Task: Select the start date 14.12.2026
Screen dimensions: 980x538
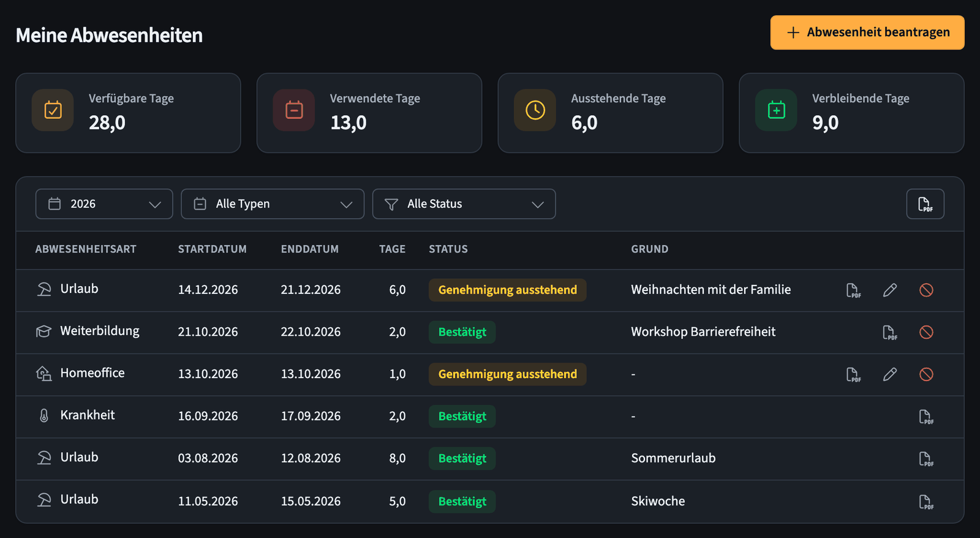Action: [208, 290]
